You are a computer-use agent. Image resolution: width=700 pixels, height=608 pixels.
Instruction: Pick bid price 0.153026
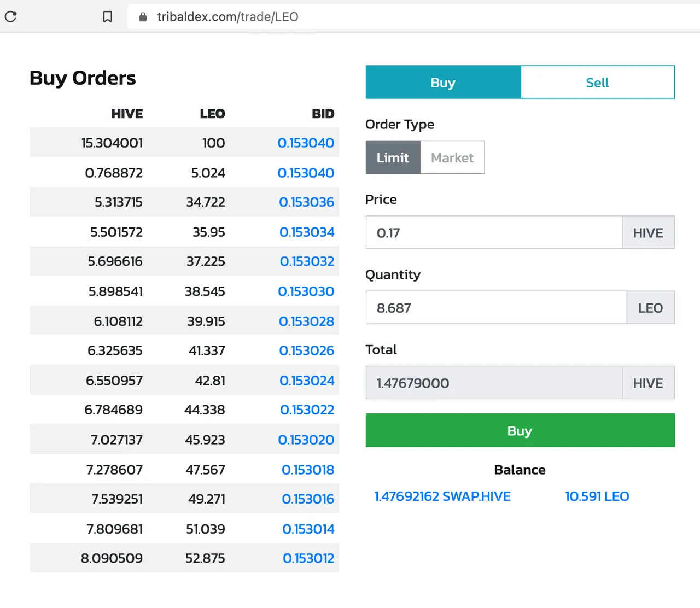tap(307, 350)
